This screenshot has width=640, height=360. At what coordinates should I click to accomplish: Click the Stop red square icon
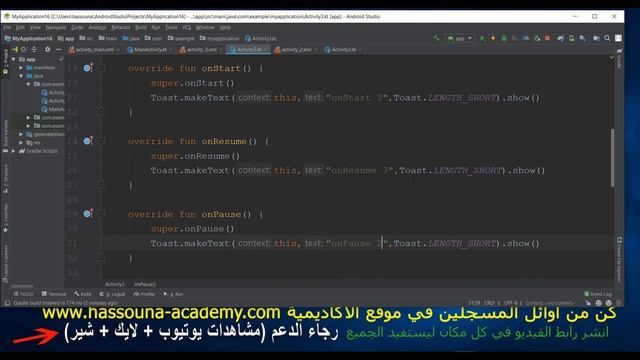pos(547,38)
